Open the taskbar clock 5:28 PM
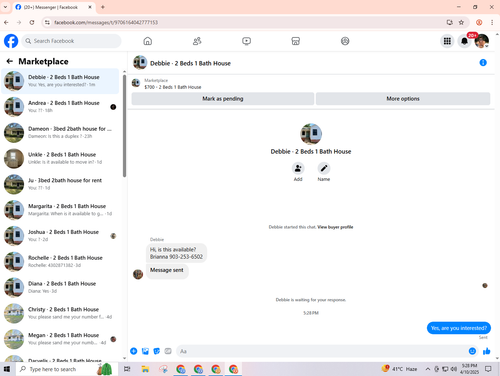 [x=469, y=369]
